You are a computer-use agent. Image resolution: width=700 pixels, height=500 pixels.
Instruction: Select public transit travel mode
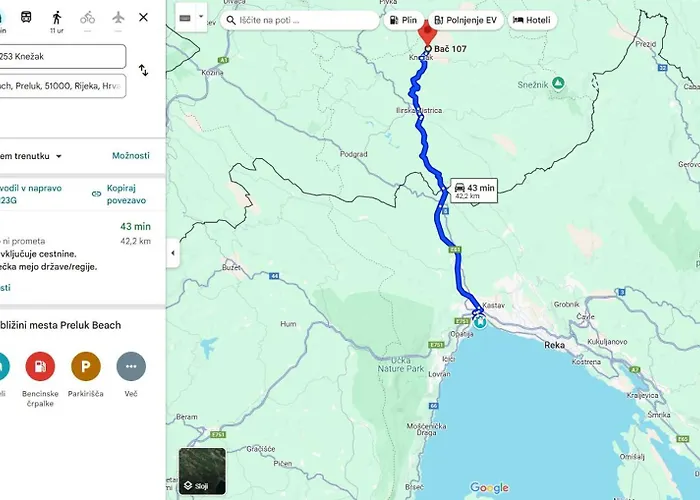coord(25,17)
